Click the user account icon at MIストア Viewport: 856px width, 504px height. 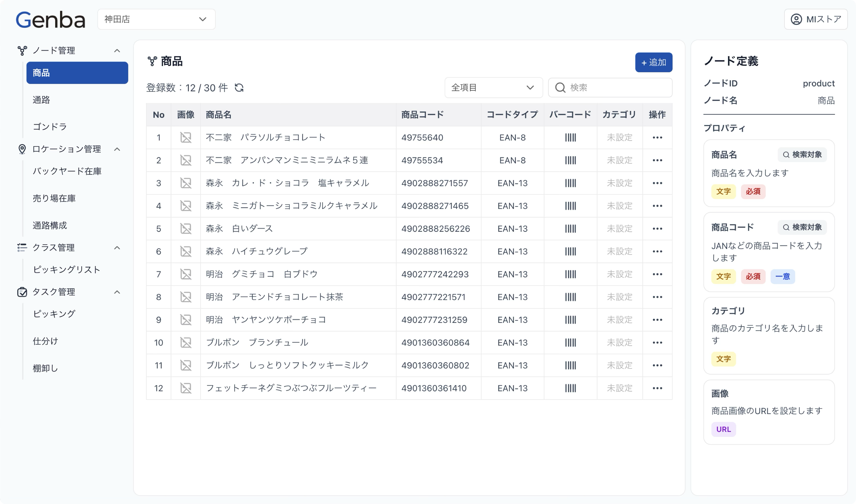click(x=796, y=19)
